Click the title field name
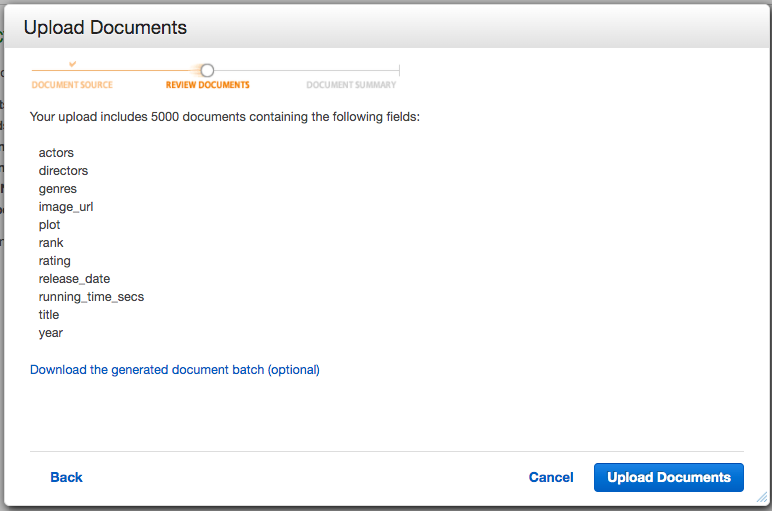Viewport: 772px width, 511px height. pyautogui.click(x=49, y=314)
